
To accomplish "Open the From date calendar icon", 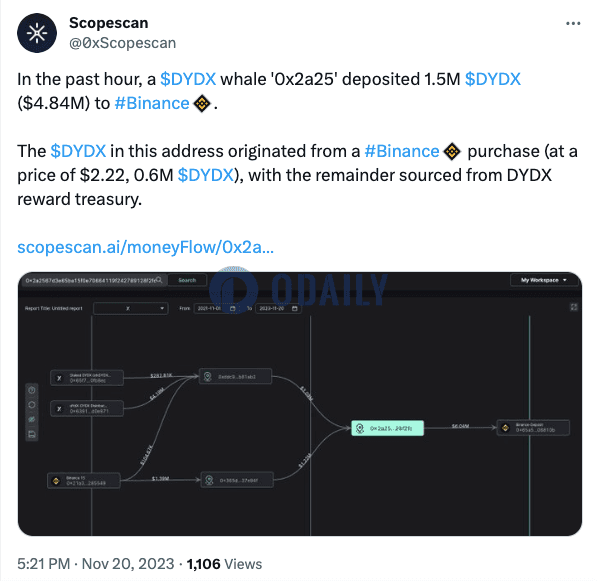I will click(233, 308).
